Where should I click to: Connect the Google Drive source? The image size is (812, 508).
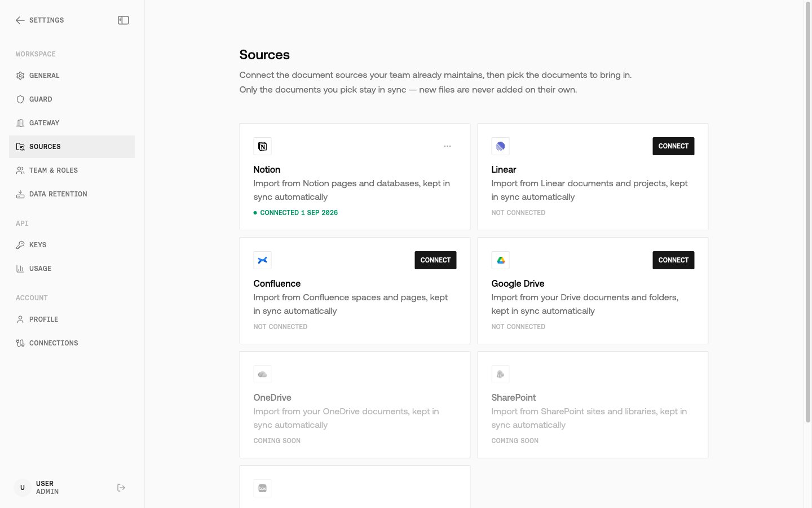[x=673, y=260]
